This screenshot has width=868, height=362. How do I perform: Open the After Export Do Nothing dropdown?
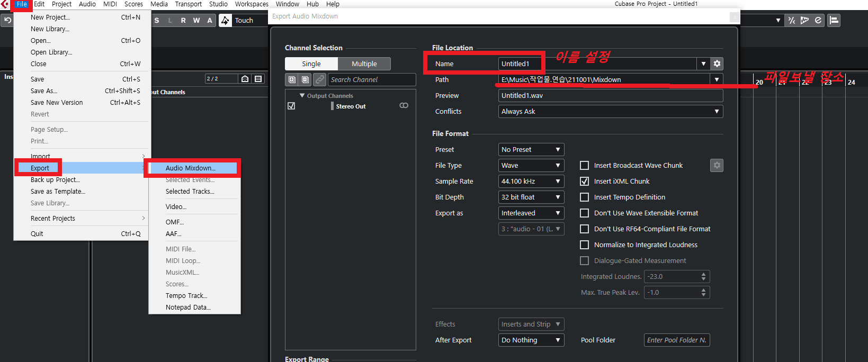pos(531,340)
